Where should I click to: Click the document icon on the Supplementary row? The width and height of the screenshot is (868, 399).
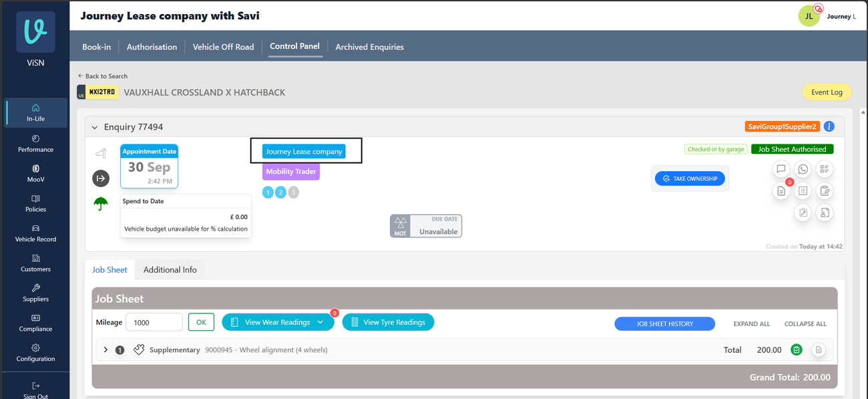click(819, 350)
